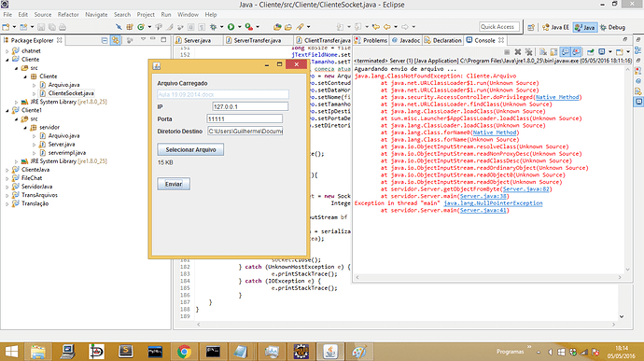The image size is (644, 361).
Task: Expand the chatnet project
Action: tap(7, 51)
